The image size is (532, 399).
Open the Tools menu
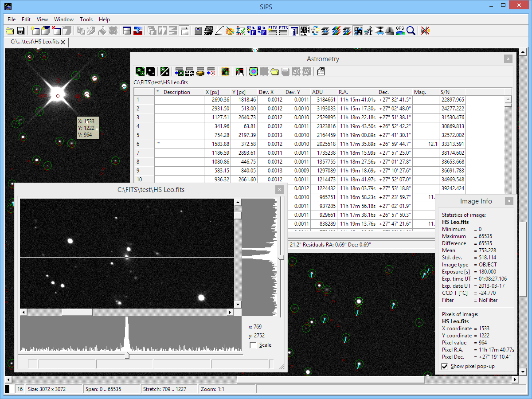pos(86,20)
